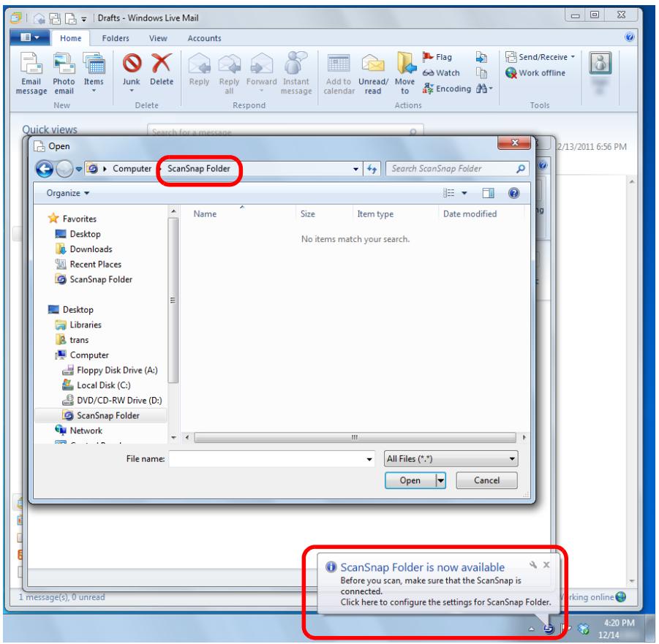The width and height of the screenshot is (659, 644).
Task: Open the All Files type combo box
Action: coord(451,459)
